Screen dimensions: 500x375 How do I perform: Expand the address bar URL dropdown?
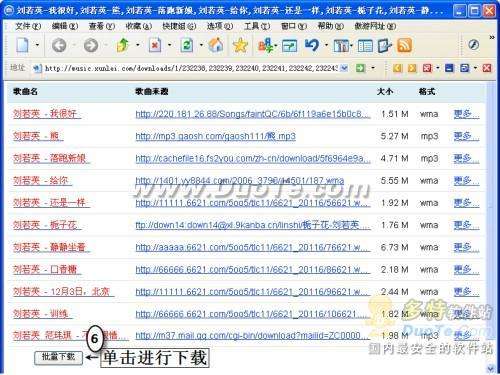344,68
